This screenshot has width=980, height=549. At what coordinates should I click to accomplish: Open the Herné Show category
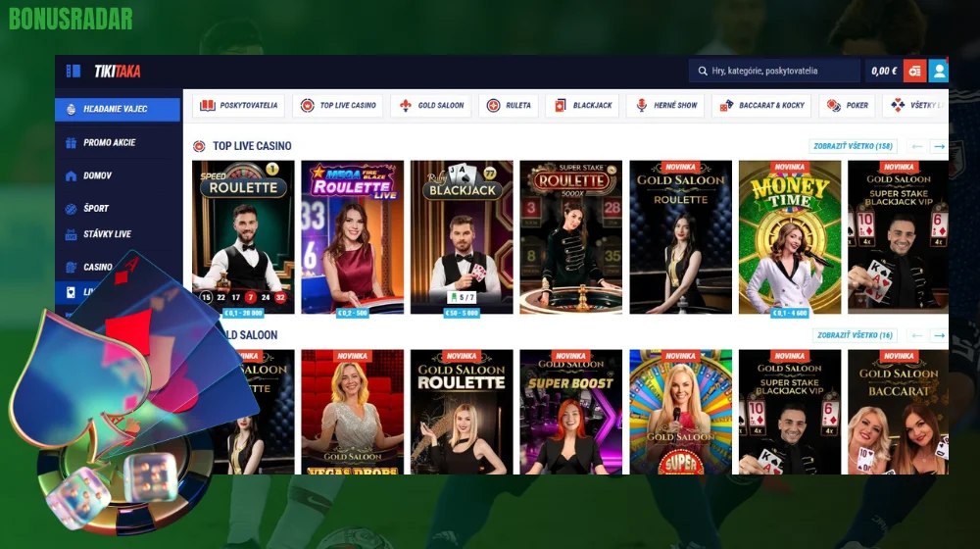(666, 105)
